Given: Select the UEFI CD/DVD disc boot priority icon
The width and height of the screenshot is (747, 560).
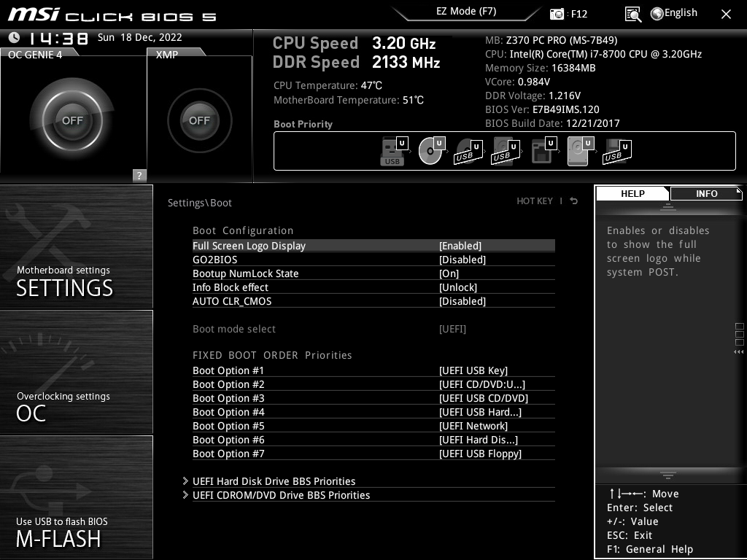Looking at the screenshot, I should click(432, 151).
